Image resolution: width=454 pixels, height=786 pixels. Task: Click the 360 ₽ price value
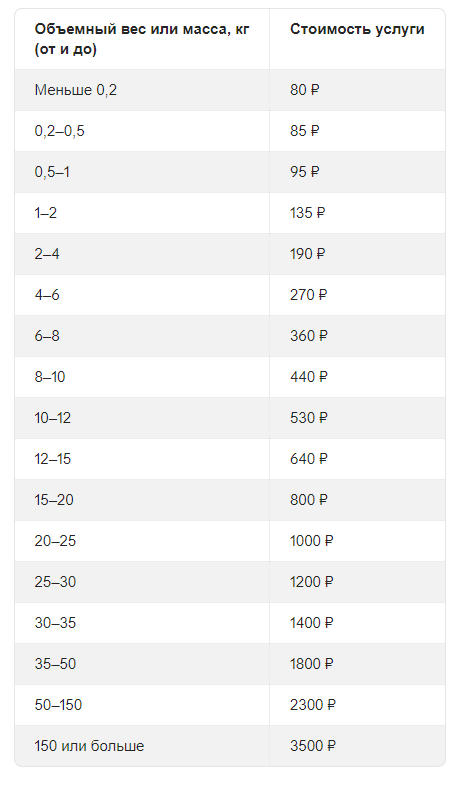click(x=309, y=336)
